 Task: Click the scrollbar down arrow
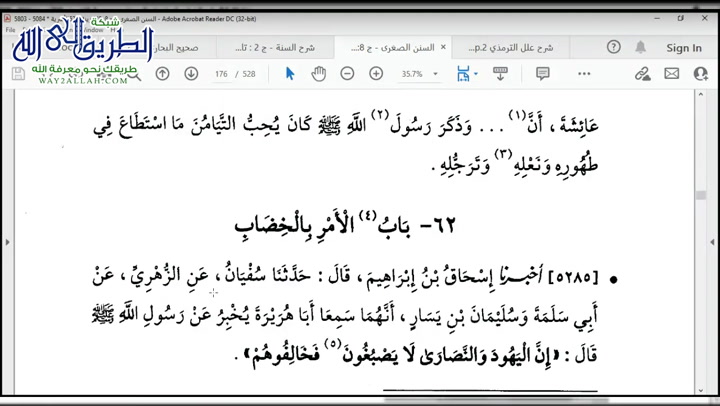click(x=701, y=390)
